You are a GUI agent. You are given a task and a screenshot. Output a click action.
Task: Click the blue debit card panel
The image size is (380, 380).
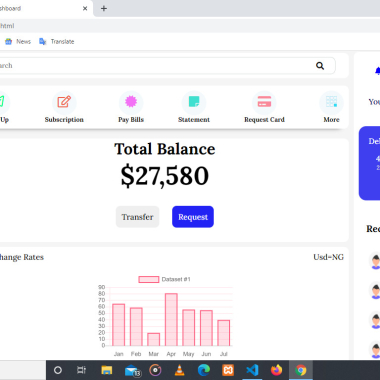pos(369,163)
